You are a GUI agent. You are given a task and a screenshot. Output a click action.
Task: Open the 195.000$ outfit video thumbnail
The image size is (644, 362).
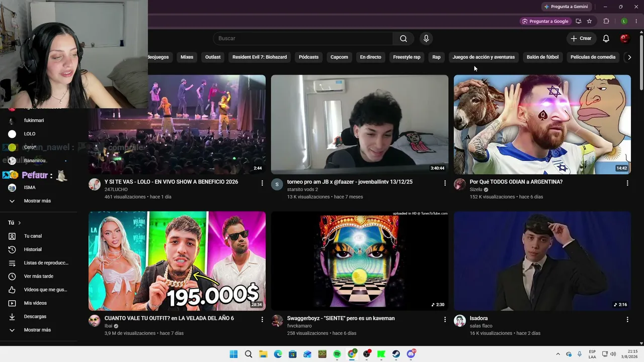pos(177,261)
